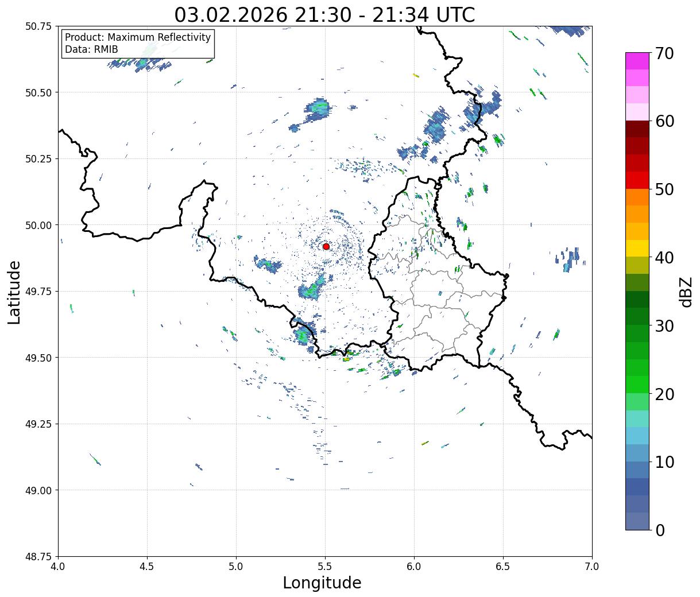Screen dimensions: 700x597
Task: Click the 'Latitude' axis label
Action: click(14, 292)
